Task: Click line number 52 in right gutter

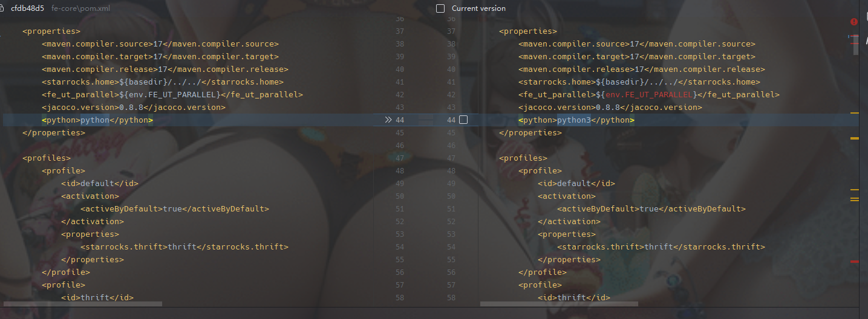Action: pyautogui.click(x=451, y=222)
